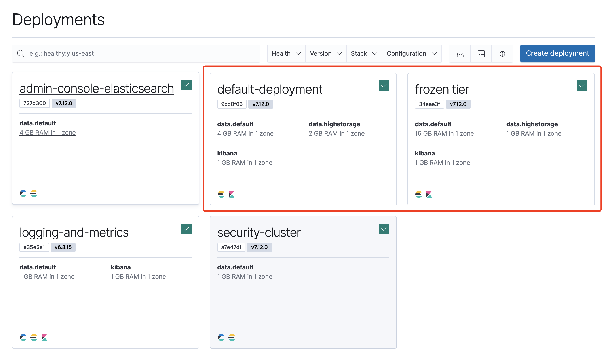The image size is (616, 364).
Task: Click v7.12.0 badge on admin-console-elasticsearch card
Action: pos(64,103)
